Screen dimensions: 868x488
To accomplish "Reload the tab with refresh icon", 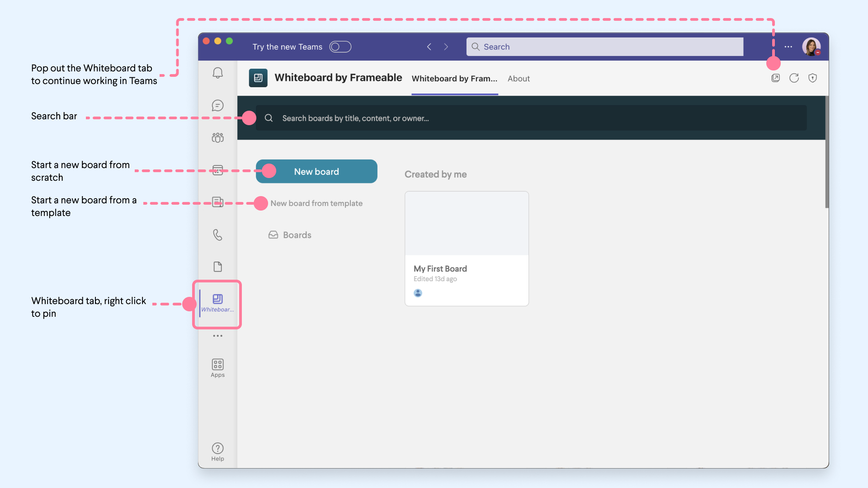I will [x=794, y=78].
